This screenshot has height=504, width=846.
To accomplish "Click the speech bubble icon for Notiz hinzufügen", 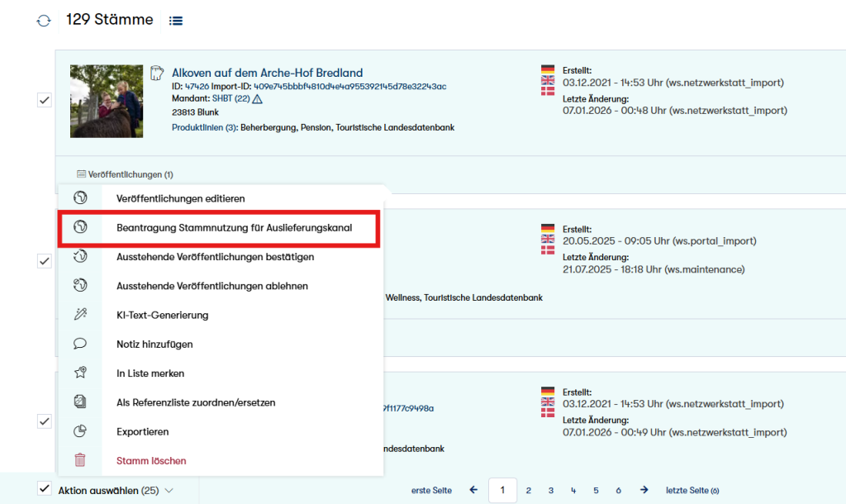I will 80,344.
